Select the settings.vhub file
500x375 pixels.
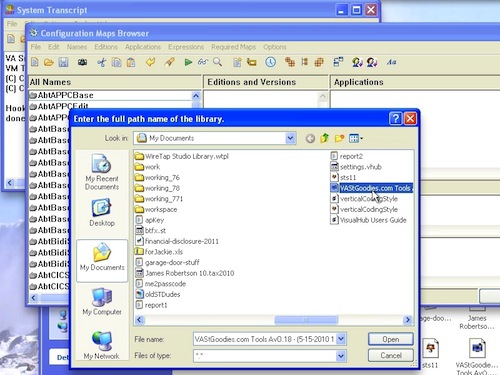(x=356, y=167)
